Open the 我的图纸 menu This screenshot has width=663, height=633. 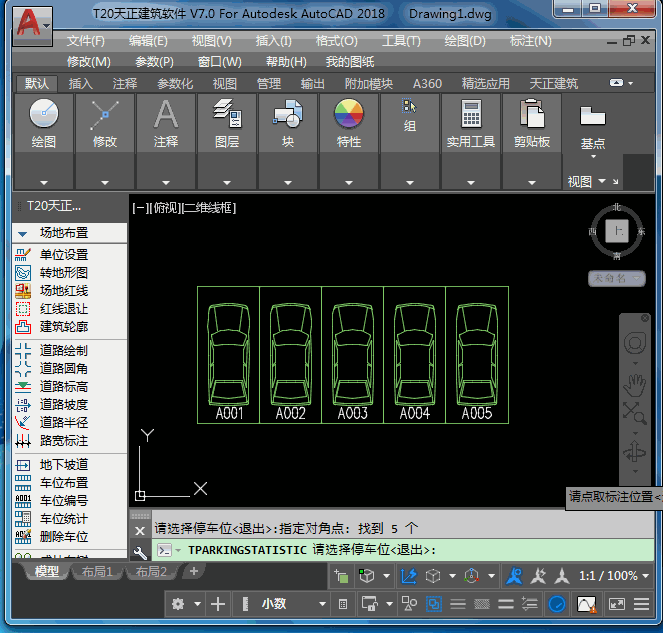pyautogui.click(x=350, y=62)
